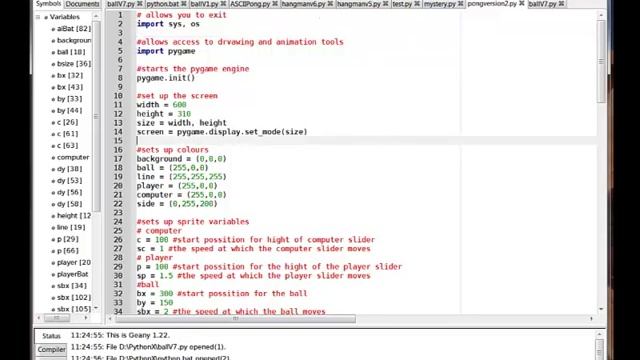Jump to the ball [18] symbol

tap(71, 52)
